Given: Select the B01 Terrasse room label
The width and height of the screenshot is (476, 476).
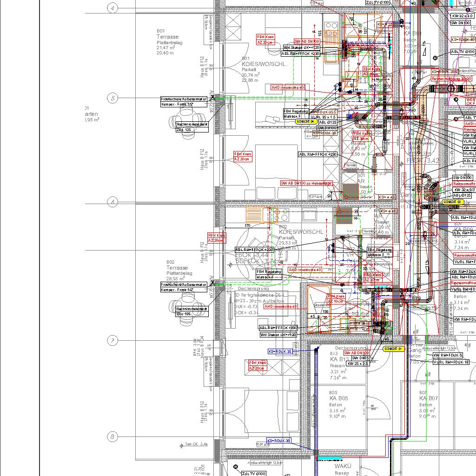Looking at the screenshot, I should [167, 37].
